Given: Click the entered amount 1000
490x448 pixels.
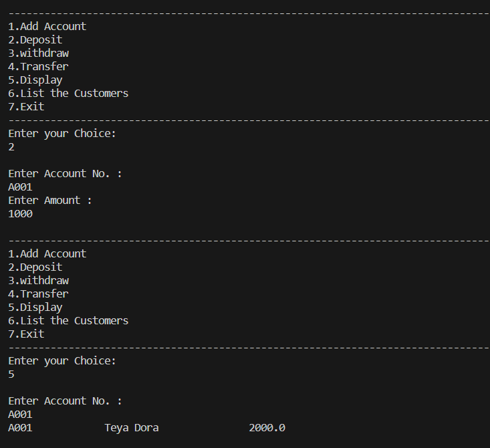Looking at the screenshot, I should tap(20, 214).
